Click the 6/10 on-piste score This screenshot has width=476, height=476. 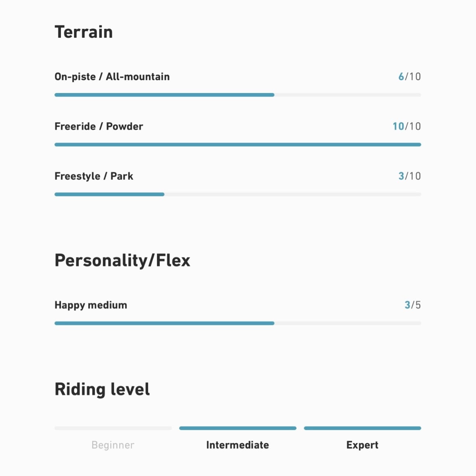click(410, 77)
